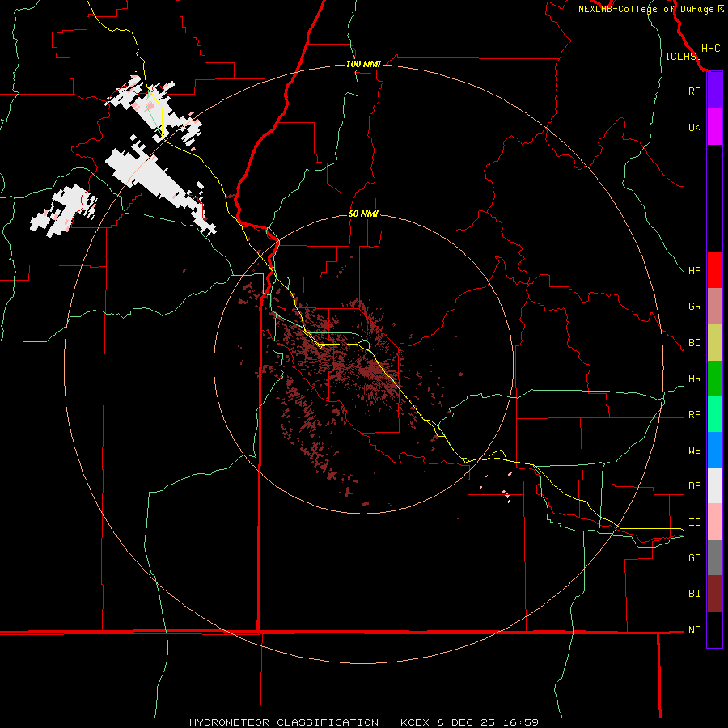This screenshot has height=728, width=728.
Task: Click the [CLAS] units label
Action: 683,56
